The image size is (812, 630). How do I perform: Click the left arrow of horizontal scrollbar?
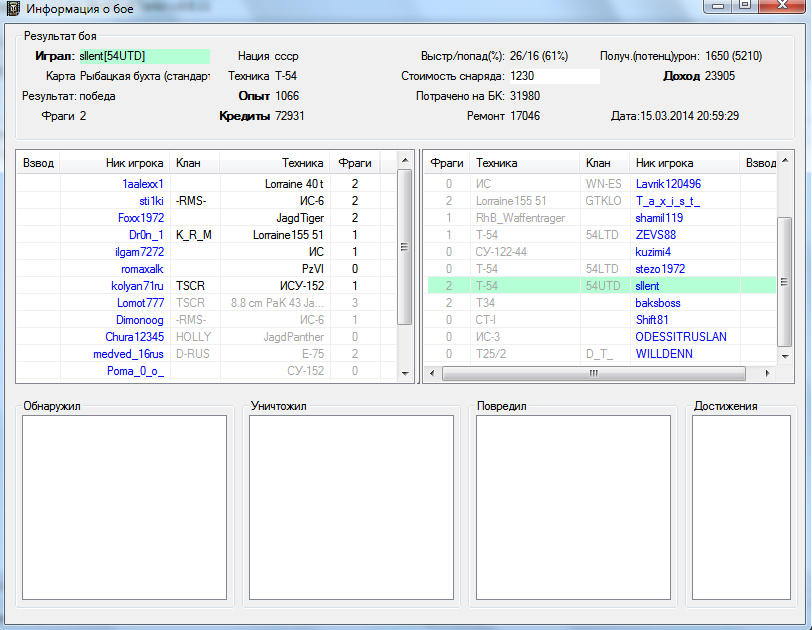point(432,373)
